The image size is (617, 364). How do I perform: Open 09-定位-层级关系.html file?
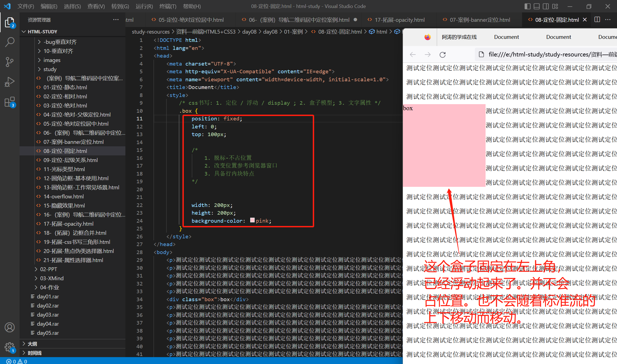[71, 160]
